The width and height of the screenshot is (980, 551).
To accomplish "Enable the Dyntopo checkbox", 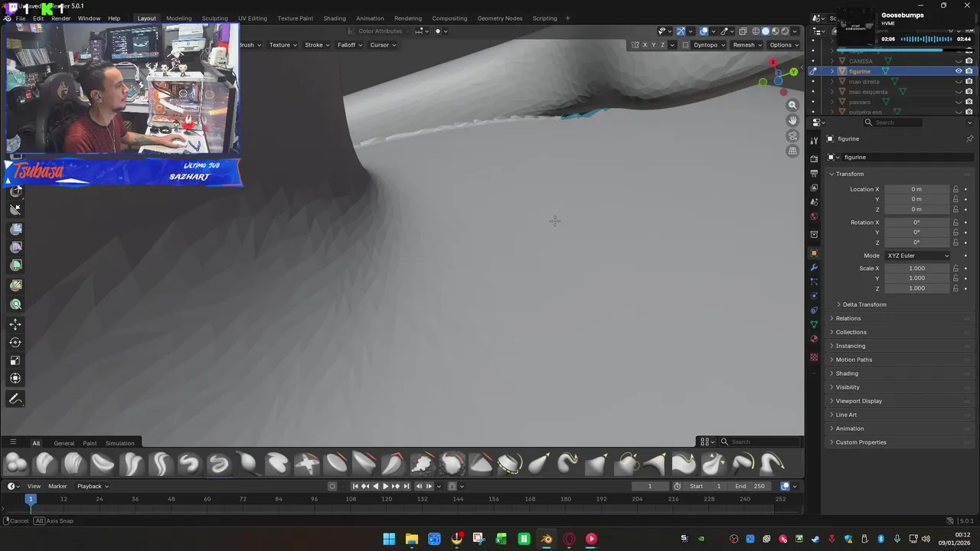I will 684,45.
